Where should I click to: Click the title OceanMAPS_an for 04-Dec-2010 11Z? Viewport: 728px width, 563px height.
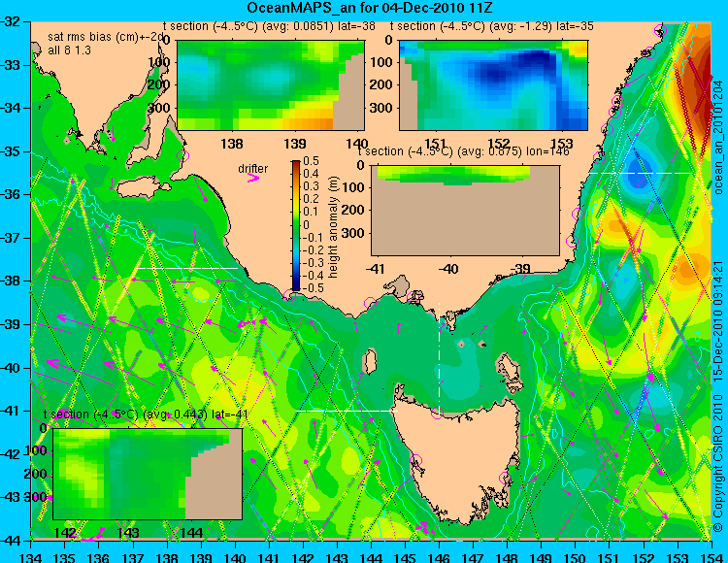(369, 8)
